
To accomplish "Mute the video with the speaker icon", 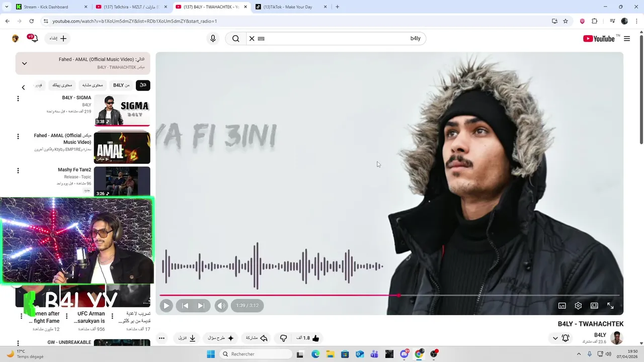I will point(221,306).
